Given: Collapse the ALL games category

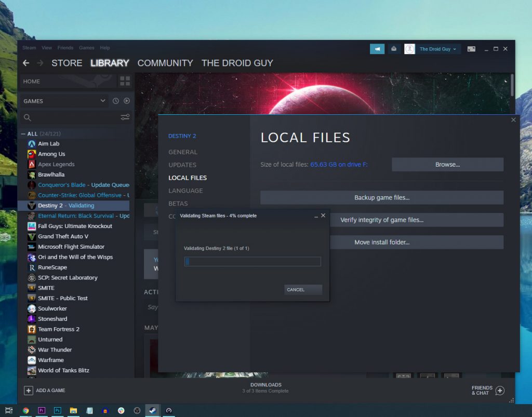Looking at the screenshot, I should pyautogui.click(x=23, y=134).
